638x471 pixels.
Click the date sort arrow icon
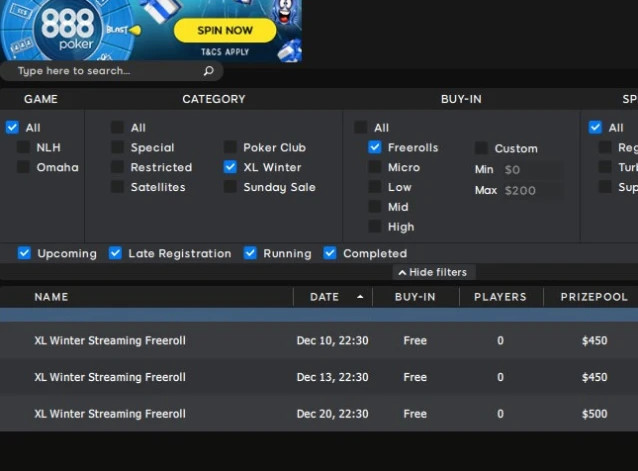360,297
